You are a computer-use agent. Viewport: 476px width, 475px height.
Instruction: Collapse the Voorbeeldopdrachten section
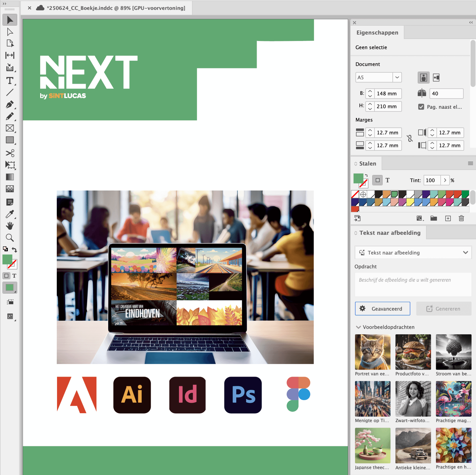pos(358,327)
